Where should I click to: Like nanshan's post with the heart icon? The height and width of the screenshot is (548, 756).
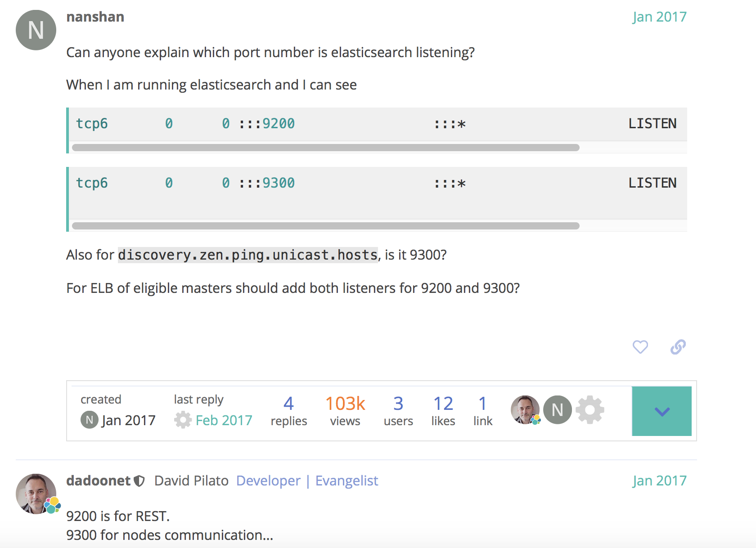640,347
